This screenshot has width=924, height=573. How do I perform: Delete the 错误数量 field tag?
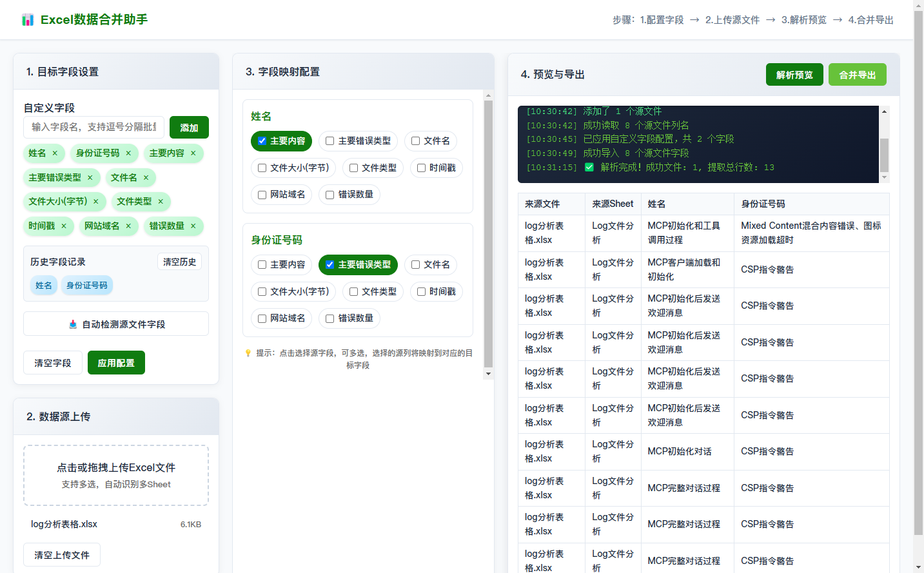click(x=193, y=226)
